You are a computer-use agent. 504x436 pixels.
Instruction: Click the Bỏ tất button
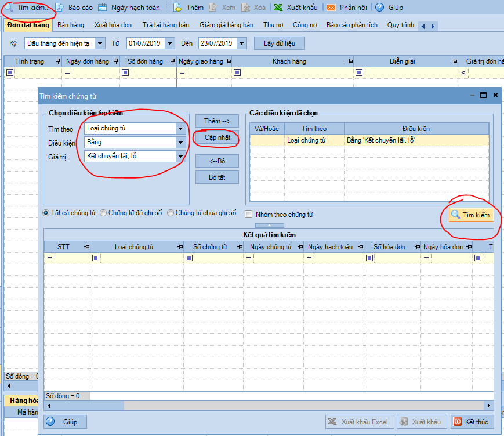[x=217, y=177]
